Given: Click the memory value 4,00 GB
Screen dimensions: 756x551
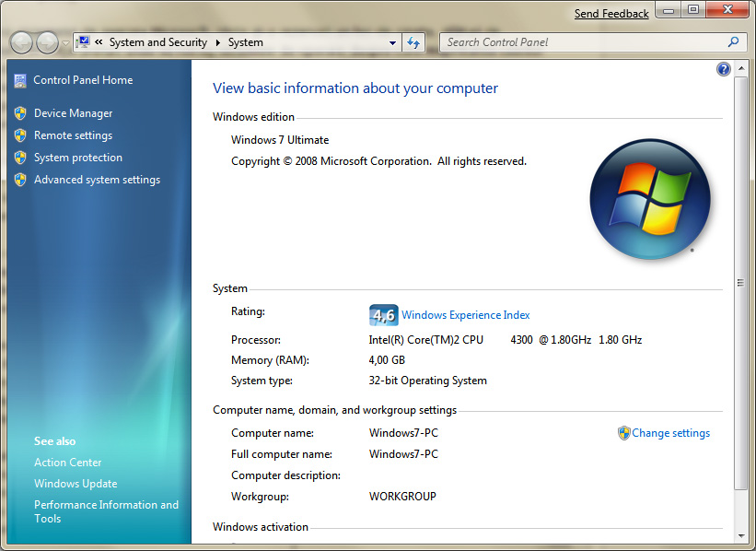Looking at the screenshot, I should (387, 360).
